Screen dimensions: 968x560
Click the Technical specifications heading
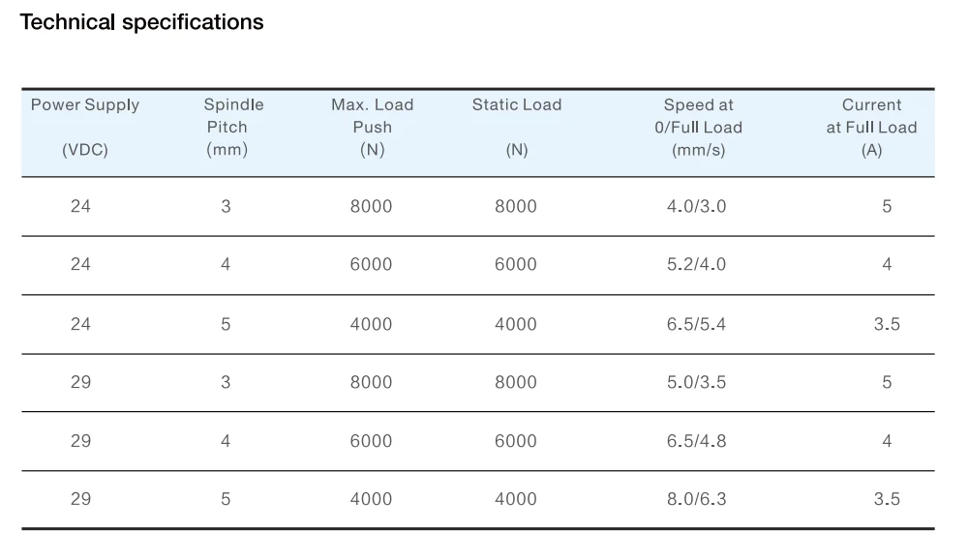[x=141, y=22]
